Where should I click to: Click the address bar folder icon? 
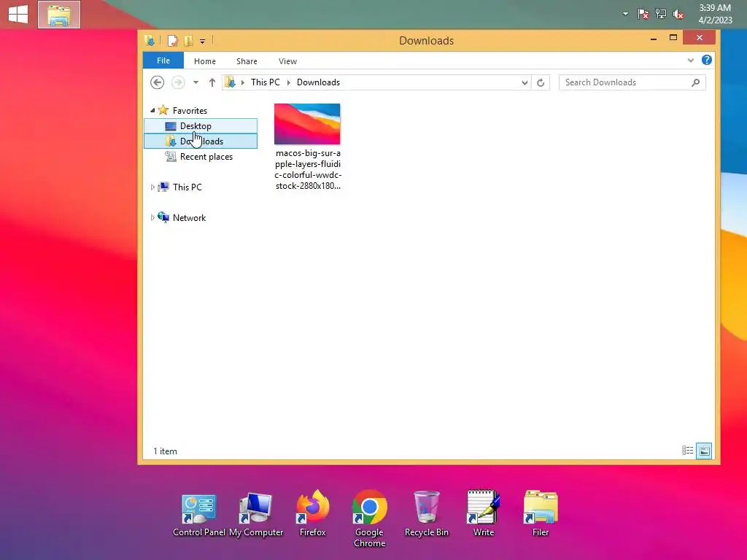pos(230,82)
